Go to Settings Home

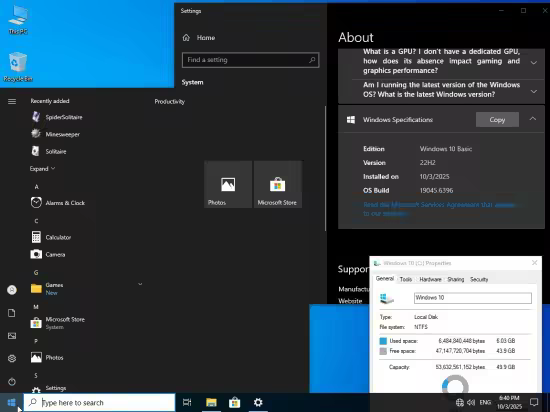(x=199, y=38)
